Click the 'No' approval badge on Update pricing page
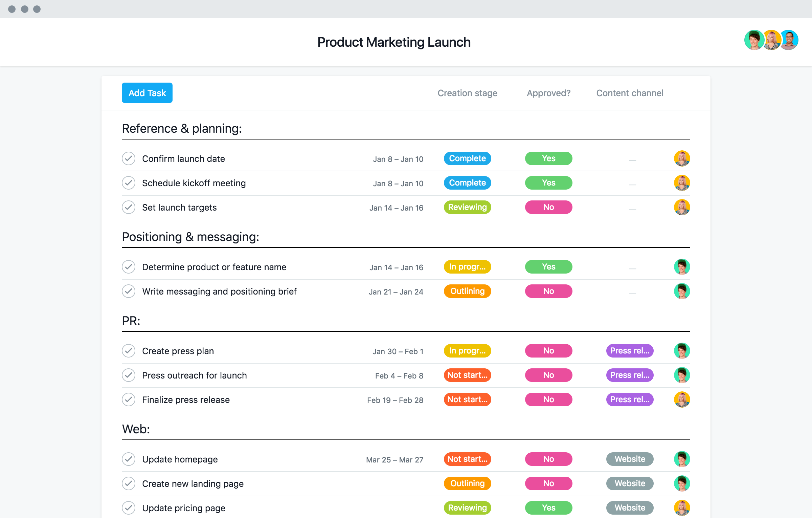Image resolution: width=812 pixels, height=518 pixels. pyautogui.click(x=549, y=508)
